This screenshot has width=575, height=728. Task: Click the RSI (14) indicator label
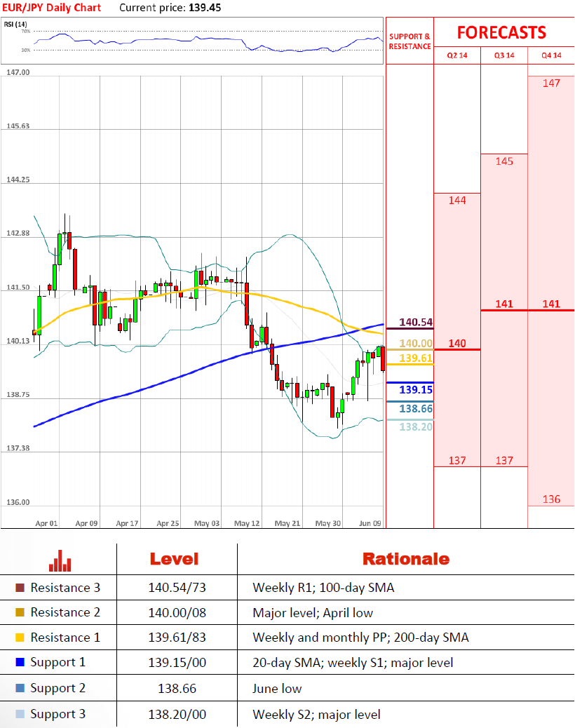16,24
